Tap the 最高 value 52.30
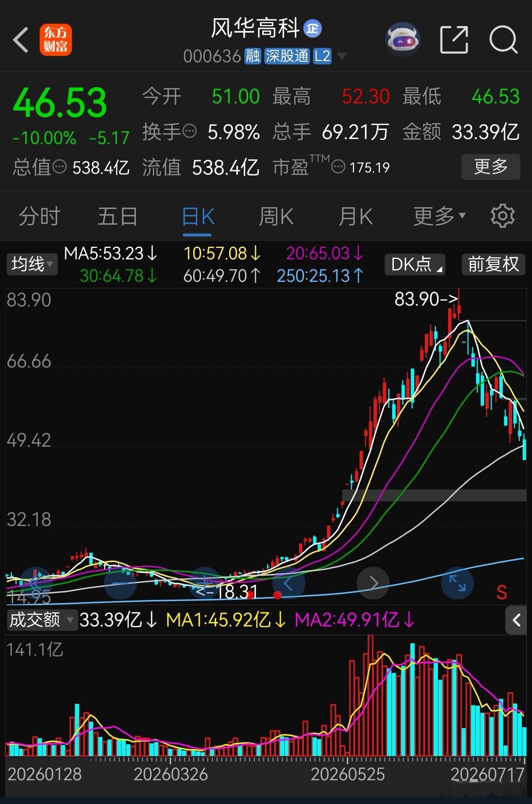532x804 pixels. [x=366, y=97]
